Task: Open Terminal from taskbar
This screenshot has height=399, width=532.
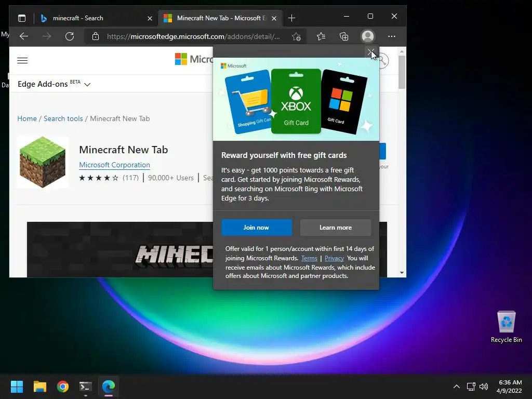Action: [x=86, y=387]
